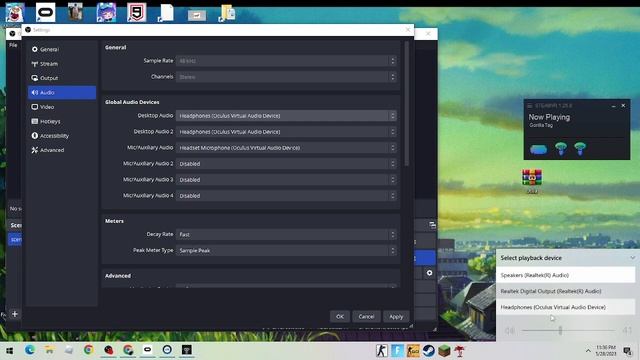This screenshot has width=640, height=360.
Task: Click the second controller icon in SteamVR
Action: click(580, 149)
